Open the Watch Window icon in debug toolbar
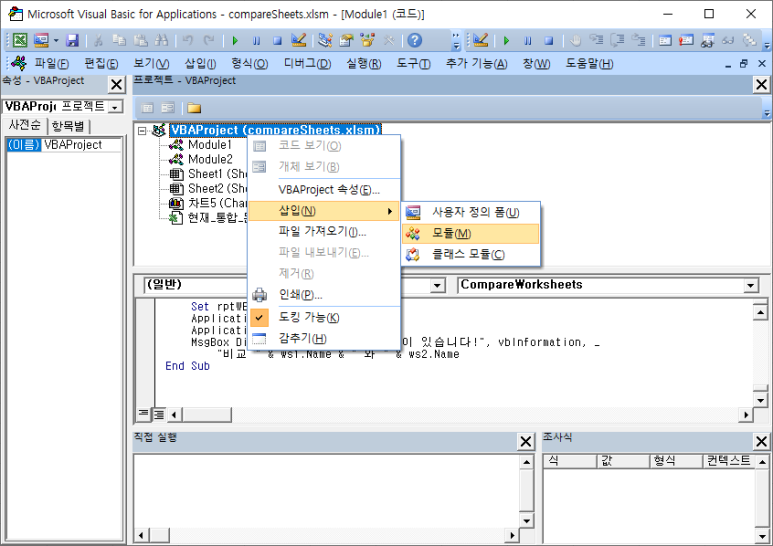The image size is (773, 546). coord(708,40)
